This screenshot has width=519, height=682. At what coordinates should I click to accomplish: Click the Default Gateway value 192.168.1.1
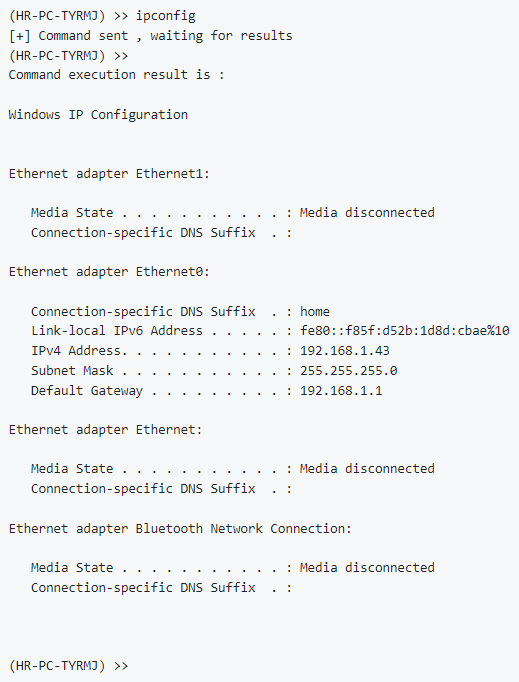(x=341, y=391)
